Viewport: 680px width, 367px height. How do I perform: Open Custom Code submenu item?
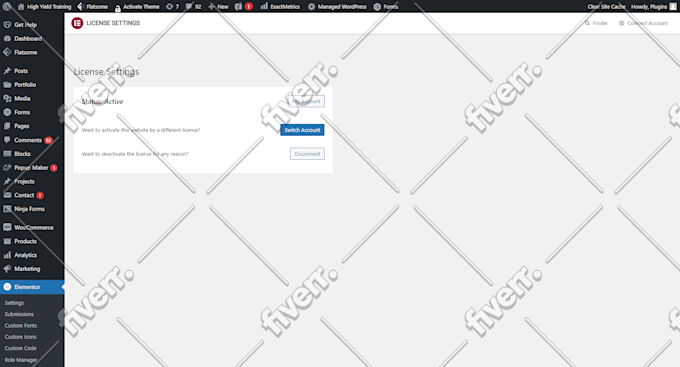click(21, 348)
